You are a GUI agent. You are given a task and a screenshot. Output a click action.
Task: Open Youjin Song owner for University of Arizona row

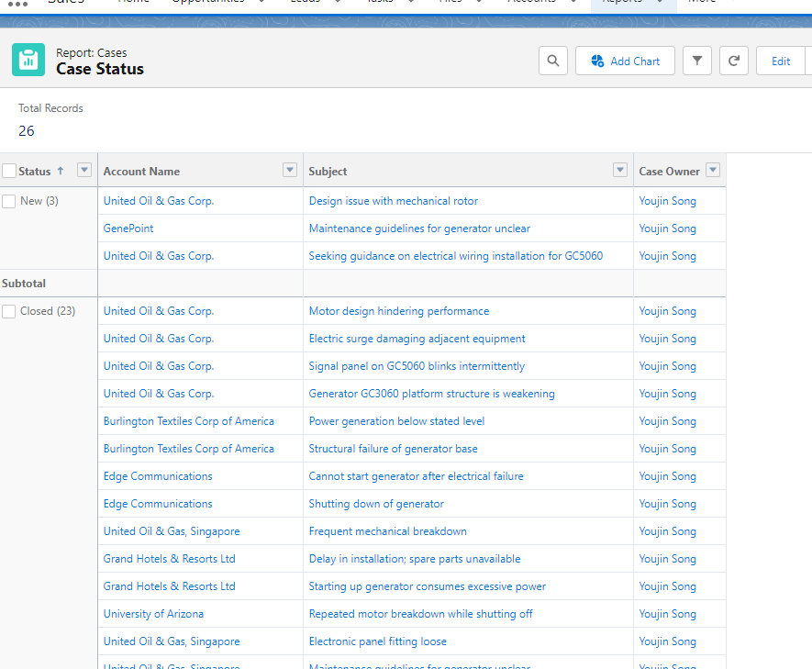point(668,614)
